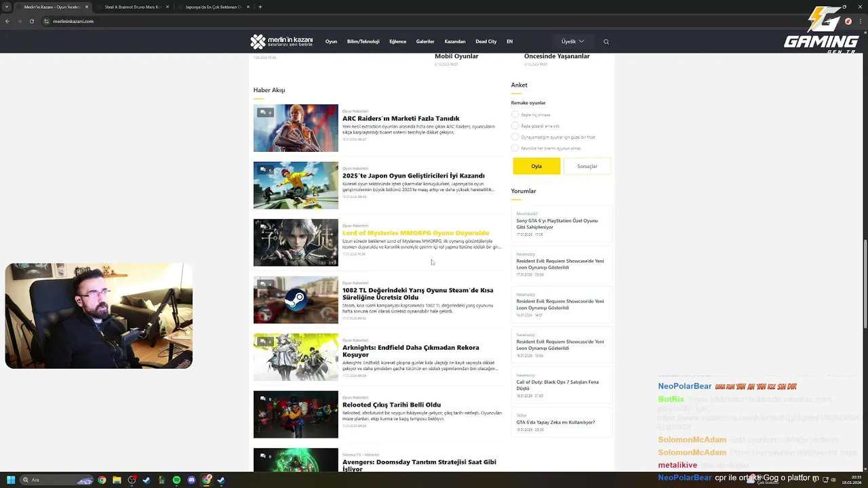
Task: Open Discord from the taskbar
Action: click(191, 480)
